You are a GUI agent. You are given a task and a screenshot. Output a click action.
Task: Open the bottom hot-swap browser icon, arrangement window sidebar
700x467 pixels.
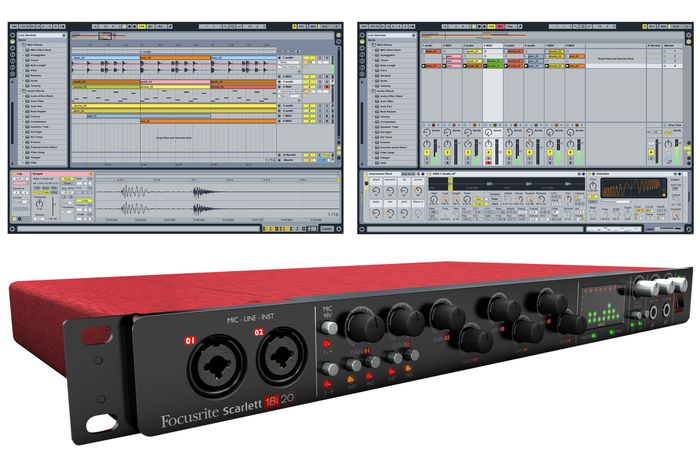pos(12,74)
